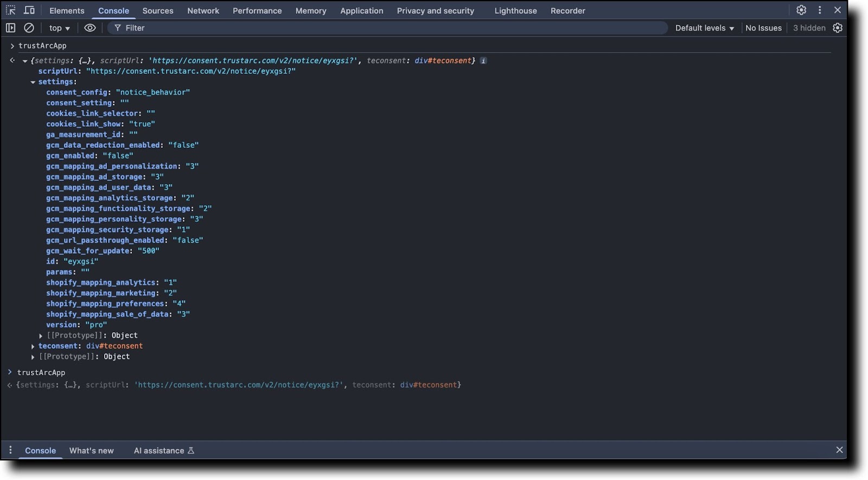Go to the Memory tab
868x480 pixels.
tap(311, 11)
